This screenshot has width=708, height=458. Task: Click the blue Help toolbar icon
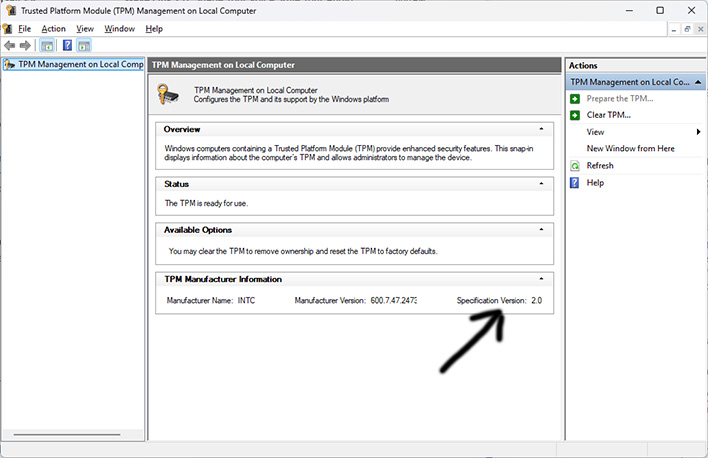pyautogui.click(x=67, y=45)
